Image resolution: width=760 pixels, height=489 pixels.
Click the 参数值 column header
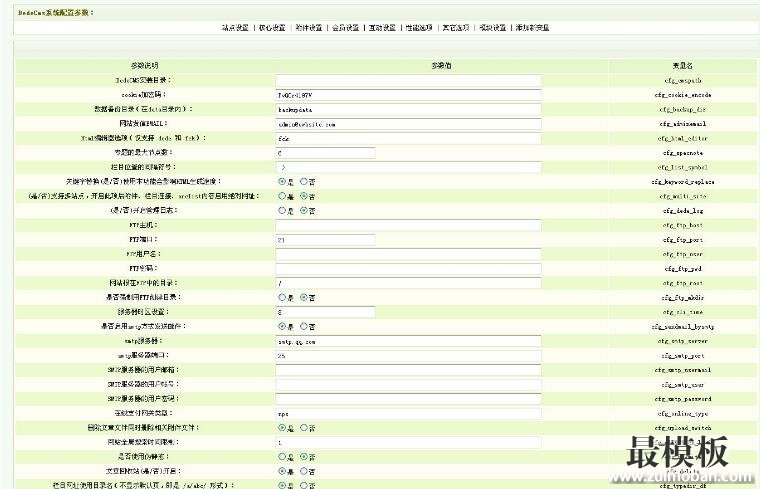[x=442, y=65]
